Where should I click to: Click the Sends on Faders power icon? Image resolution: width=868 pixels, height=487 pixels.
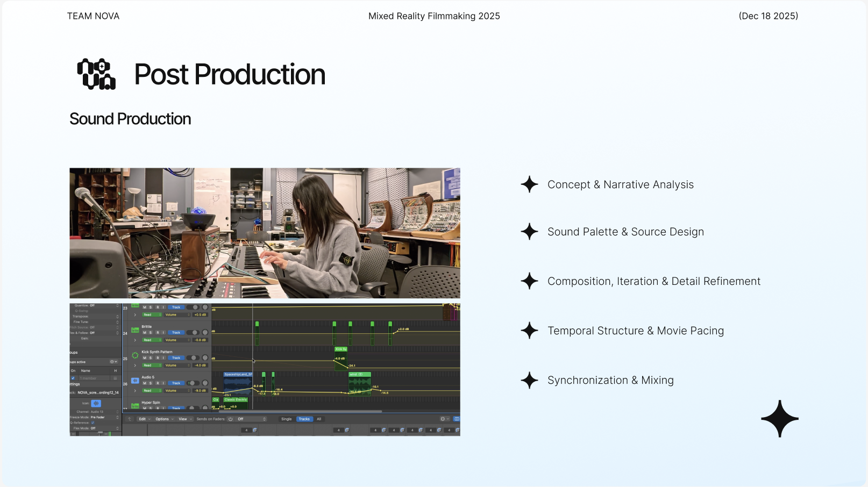(231, 419)
